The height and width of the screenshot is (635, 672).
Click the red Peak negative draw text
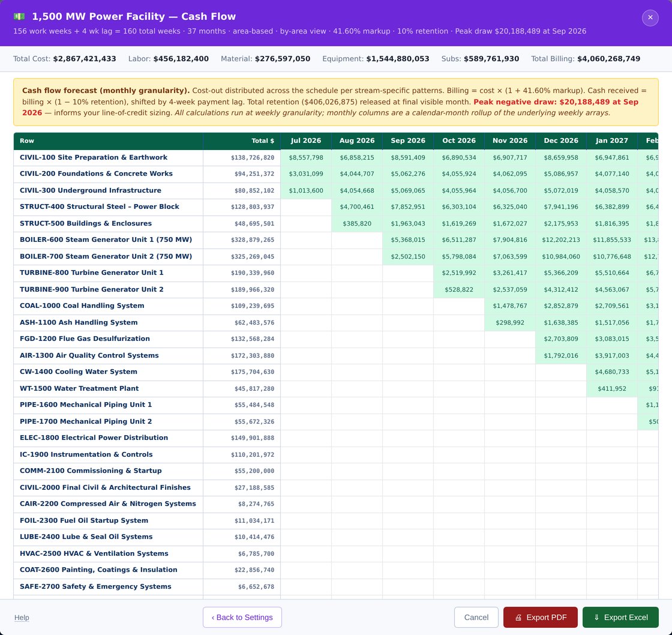[x=556, y=102]
